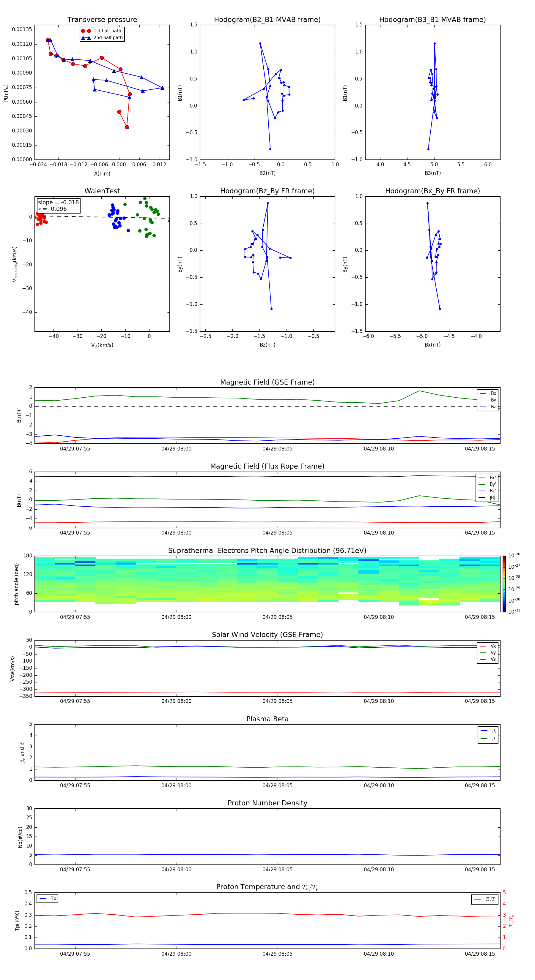Select the Vx entry in velocity legend
Viewport: 535px width, 980px height.
[x=488, y=646]
